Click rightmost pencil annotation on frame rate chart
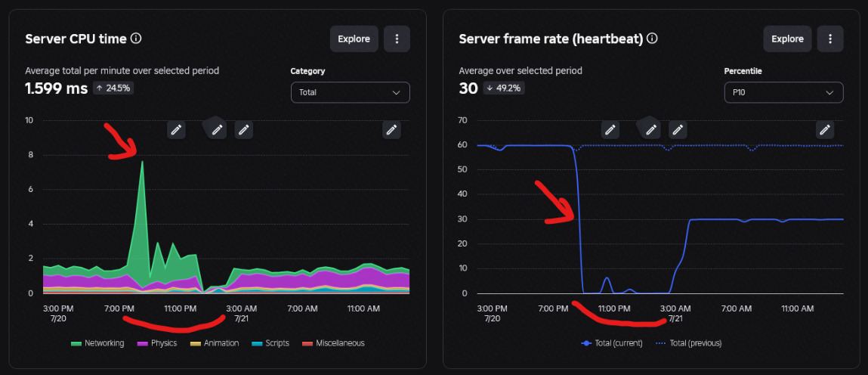 pyautogui.click(x=825, y=129)
